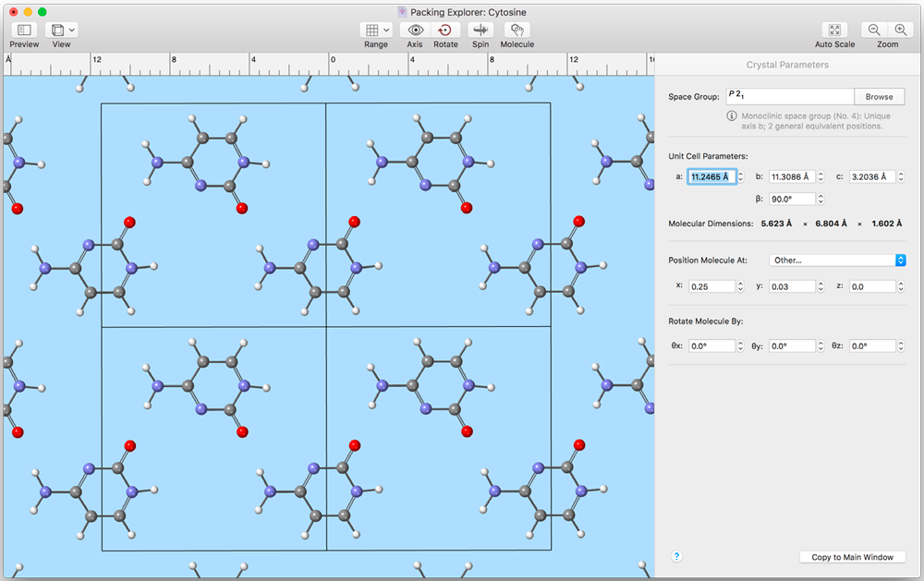The image size is (924, 581).
Task: Open the help question mark button
Action: click(676, 556)
